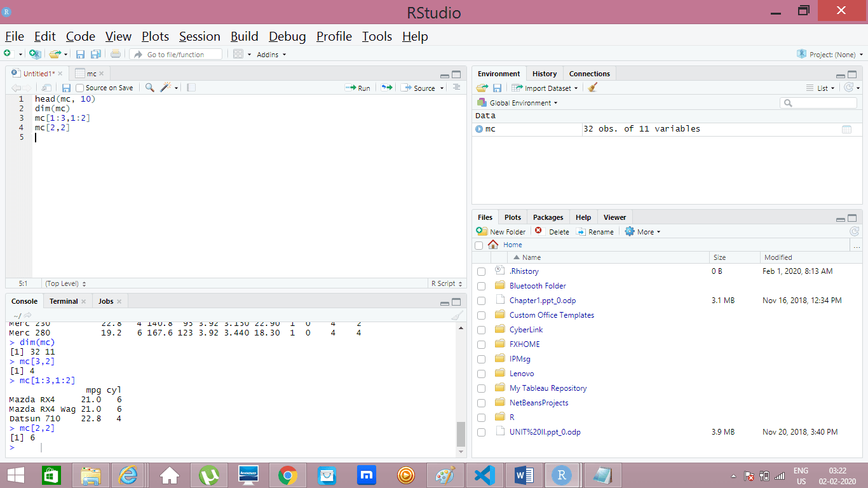Click the Run button in the editor

[358, 88]
